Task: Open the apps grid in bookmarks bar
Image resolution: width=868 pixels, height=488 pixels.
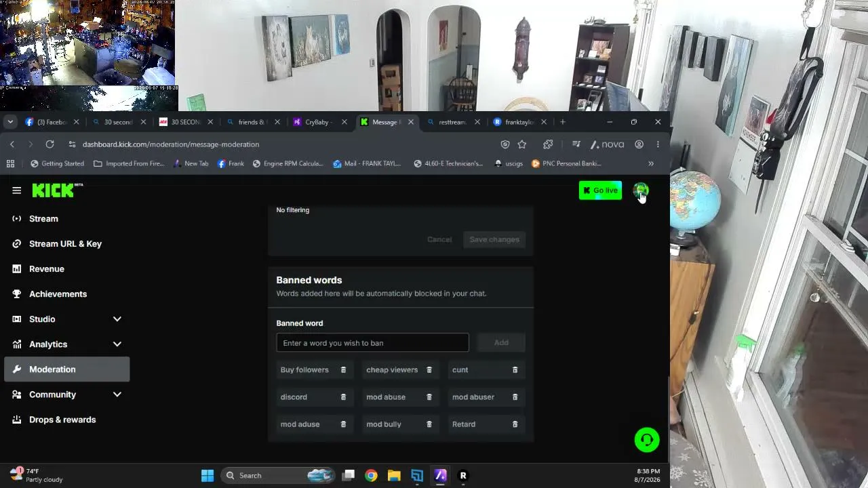Action: point(10,163)
